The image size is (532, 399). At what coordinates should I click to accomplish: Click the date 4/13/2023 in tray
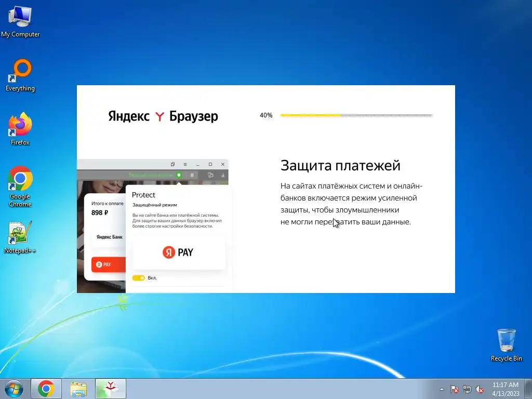point(506,394)
